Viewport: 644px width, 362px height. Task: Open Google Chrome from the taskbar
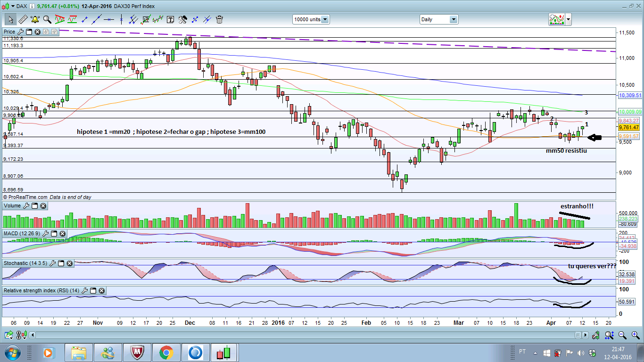(165, 352)
